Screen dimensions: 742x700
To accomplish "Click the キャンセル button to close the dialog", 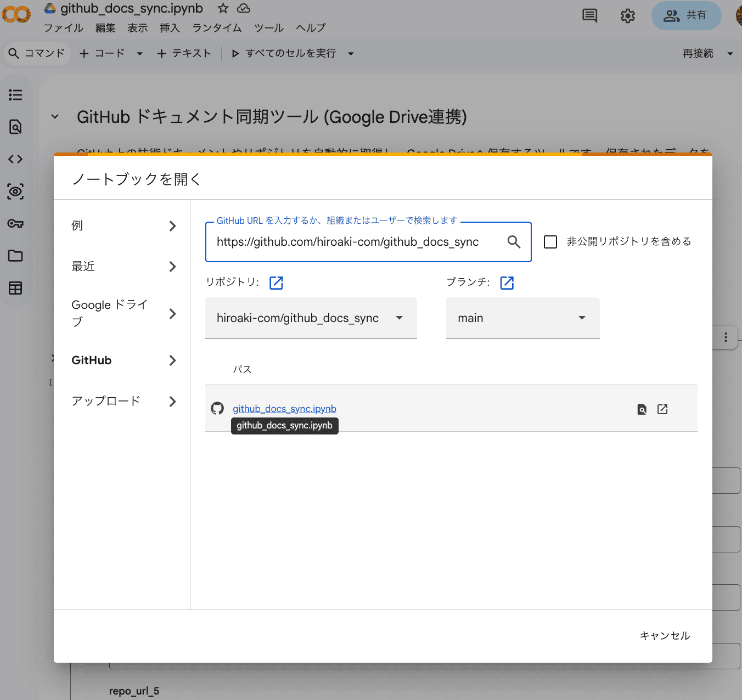I will [665, 635].
